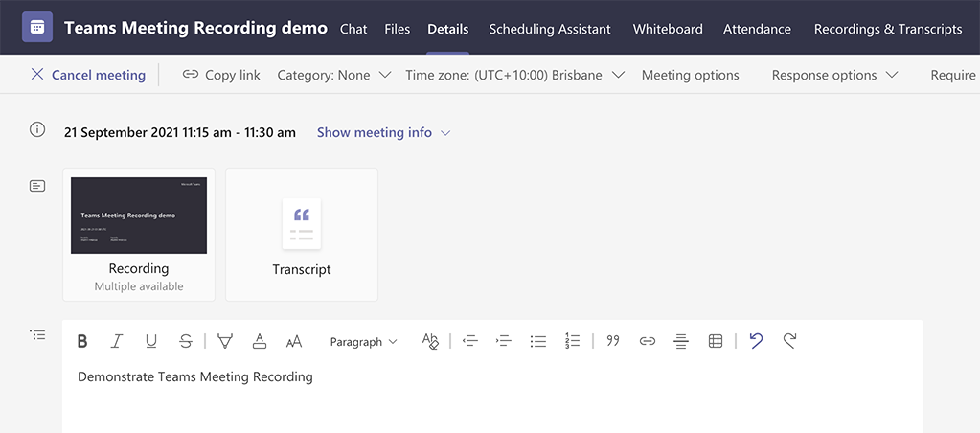Open Time zone Brisbane dropdown
Viewport: 980px width, 433px height.
pyautogui.click(x=515, y=75)
